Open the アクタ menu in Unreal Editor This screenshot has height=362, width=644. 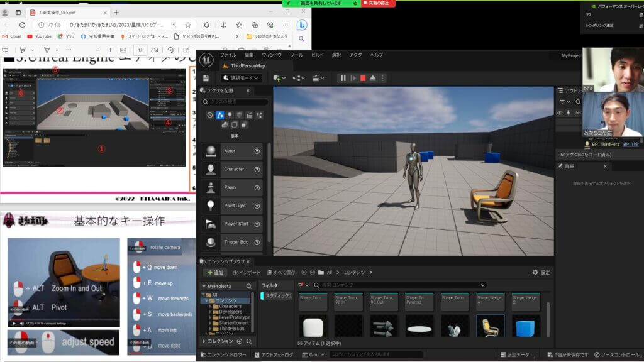point(355,55)
